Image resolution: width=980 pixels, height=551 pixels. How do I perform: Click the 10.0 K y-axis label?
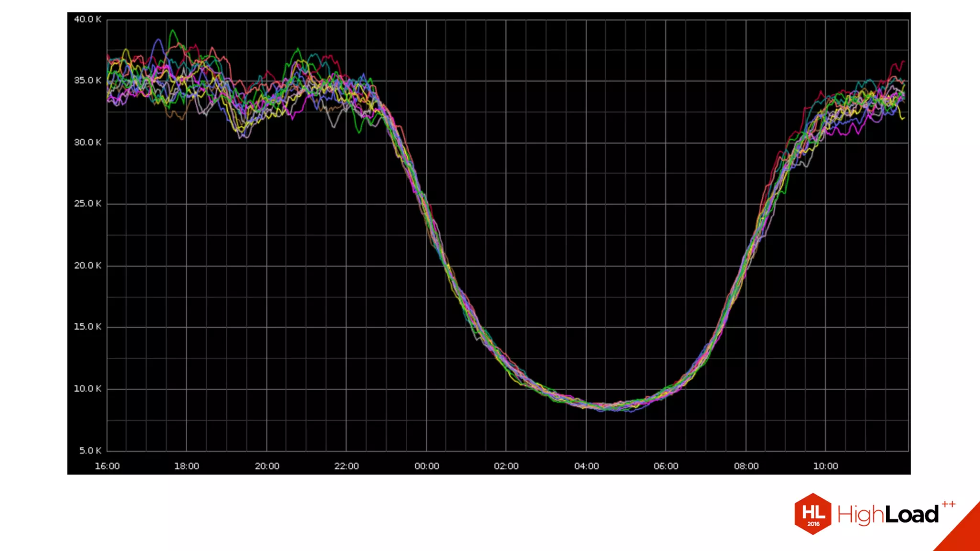(x=88, y=389)
